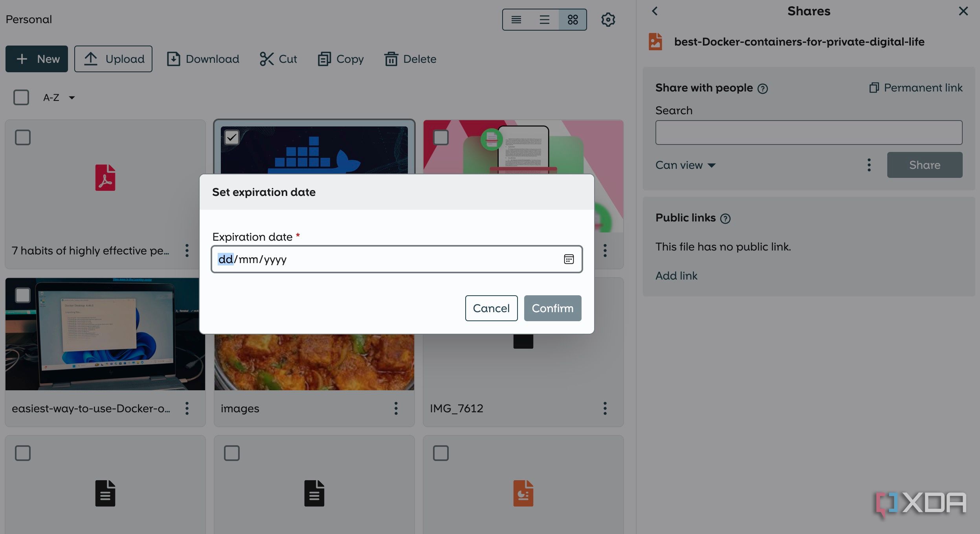Image resolution: width=980 pixels, height=534 pixels.
Task: Open actions menu for images file
Action: click(x=396, y=408)
